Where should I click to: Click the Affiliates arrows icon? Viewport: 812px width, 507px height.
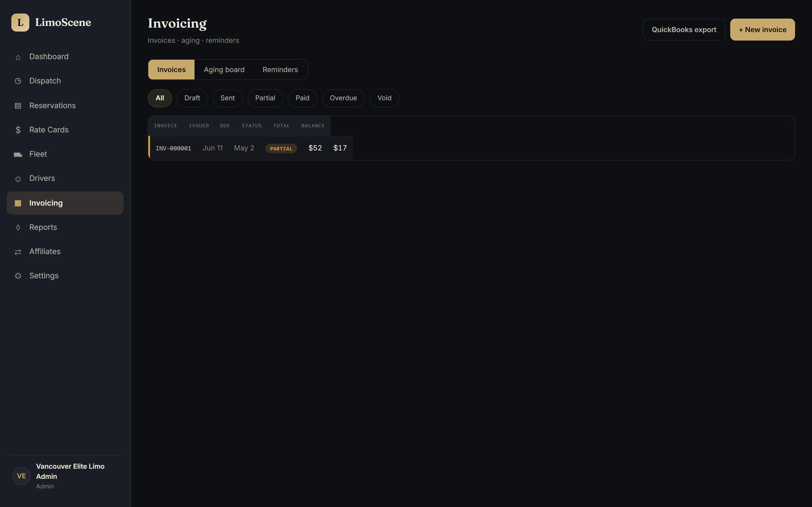18,252
